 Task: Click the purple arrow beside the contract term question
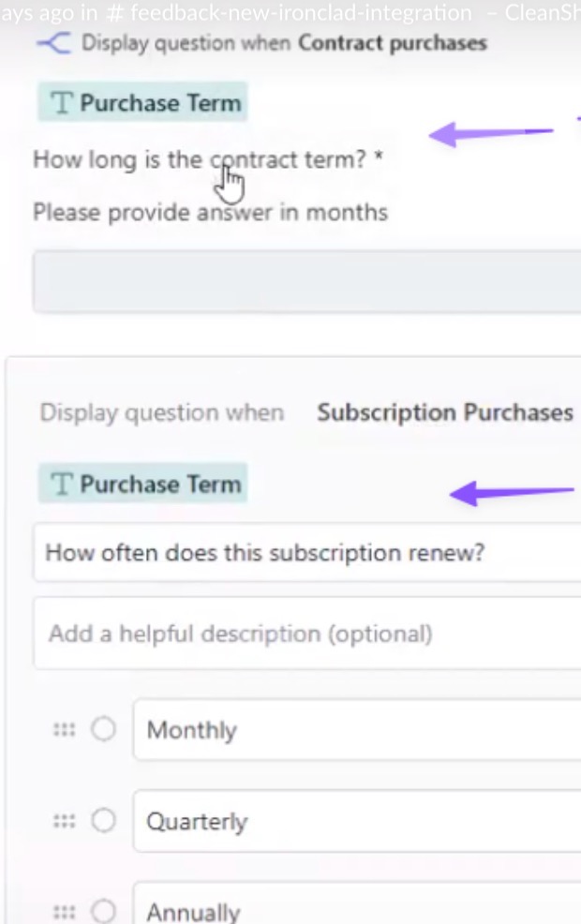[x=490, y=134]
